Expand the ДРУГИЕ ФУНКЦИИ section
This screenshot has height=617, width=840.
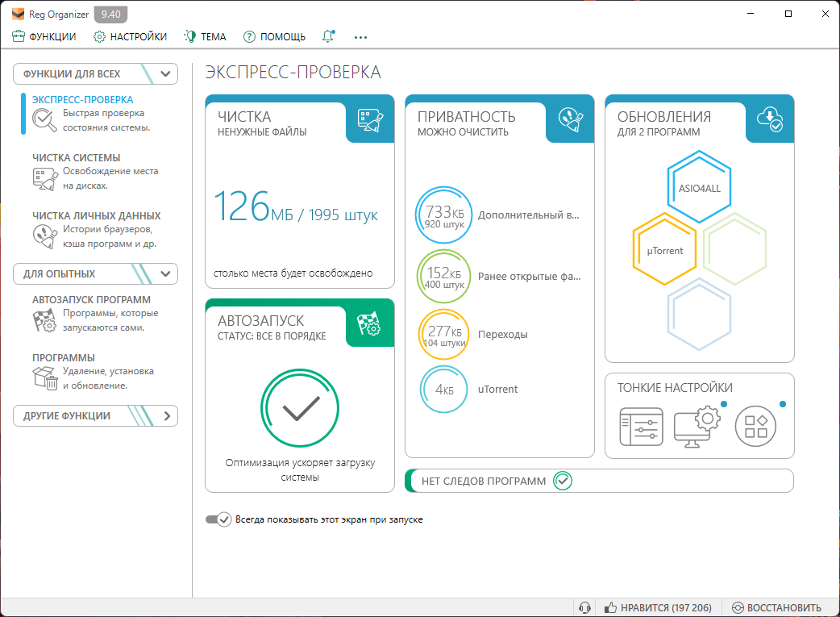[x=166, y=416]
